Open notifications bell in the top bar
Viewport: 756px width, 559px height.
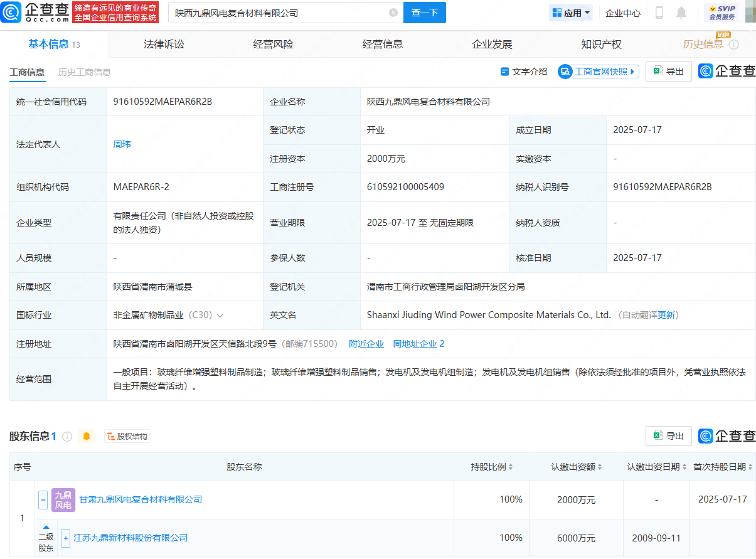681,13
